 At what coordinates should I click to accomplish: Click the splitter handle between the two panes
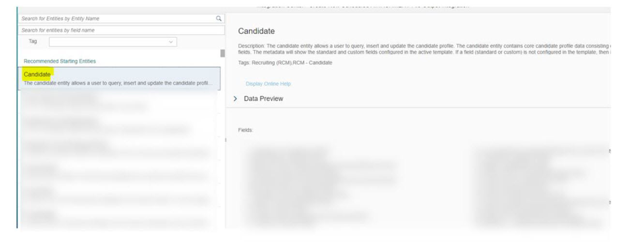point(226,140)
